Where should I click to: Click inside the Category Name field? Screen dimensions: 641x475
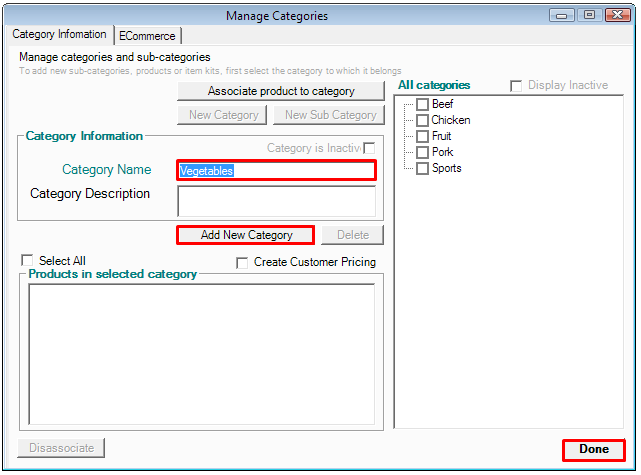[x=276, y=171]
